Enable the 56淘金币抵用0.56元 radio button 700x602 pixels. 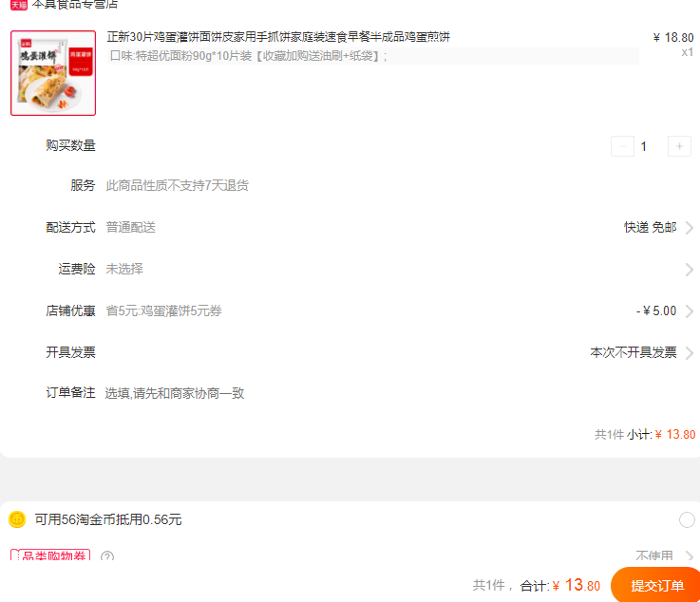(x=687, y=520)
